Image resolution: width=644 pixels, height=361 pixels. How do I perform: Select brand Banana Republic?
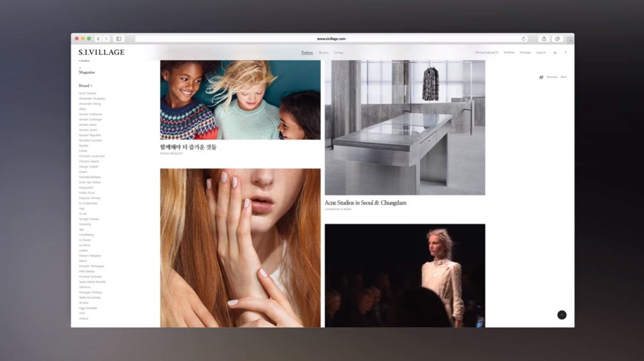click(89, 135)
